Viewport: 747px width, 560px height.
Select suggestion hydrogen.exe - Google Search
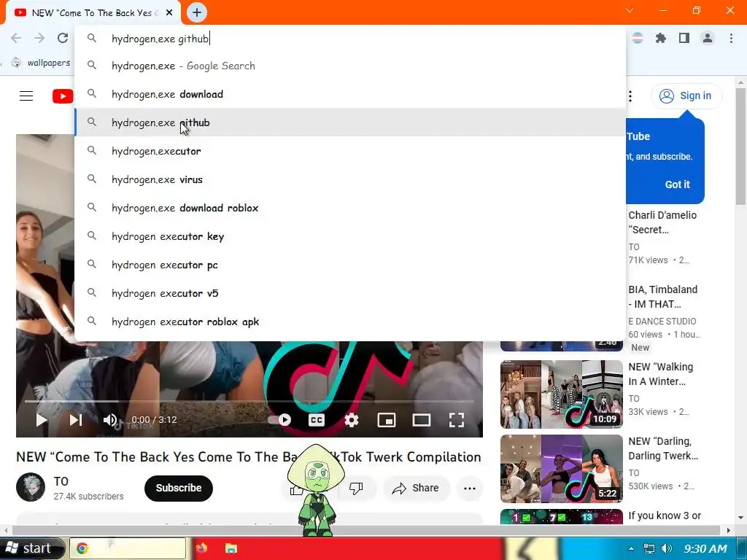tap(350, 66)
